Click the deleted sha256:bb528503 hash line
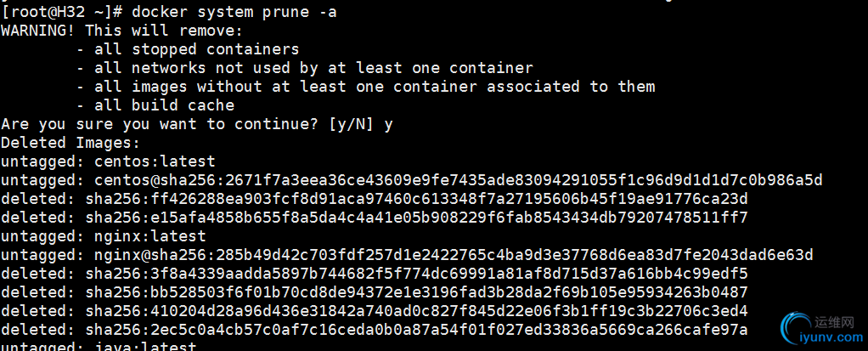 [375, 292]
